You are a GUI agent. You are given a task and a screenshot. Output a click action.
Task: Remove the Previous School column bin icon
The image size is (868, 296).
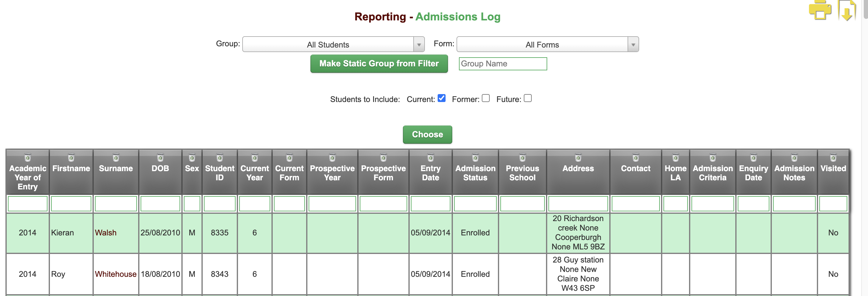pos(523,157)
